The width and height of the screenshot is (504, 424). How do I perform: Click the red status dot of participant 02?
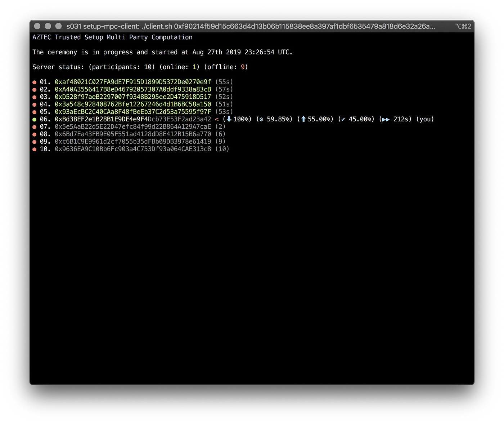35,90
